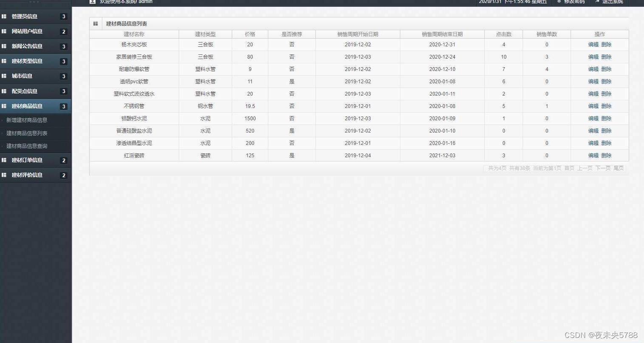This screenshot has height=343, width=644.
Task: Click the grid icon beside 建材订单信息
Action: tap(4, 160)
